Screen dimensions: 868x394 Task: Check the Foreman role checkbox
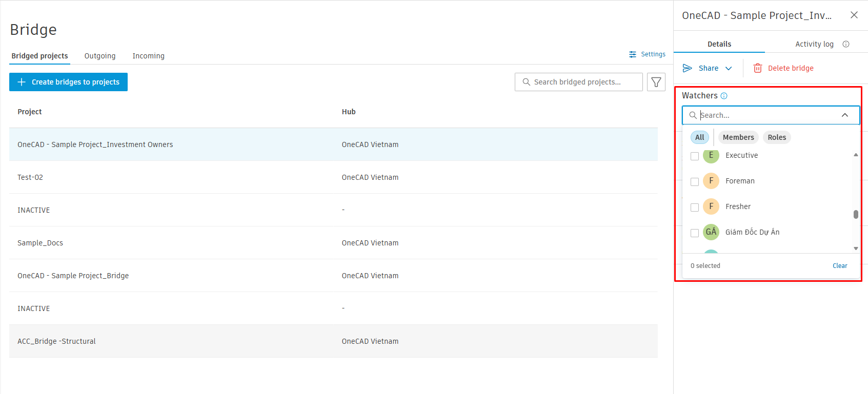(695, 182)
